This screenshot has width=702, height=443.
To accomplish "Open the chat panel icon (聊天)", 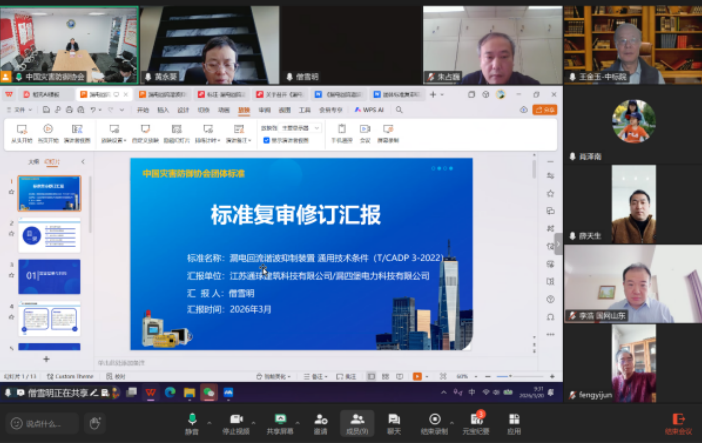I will 394,419.
